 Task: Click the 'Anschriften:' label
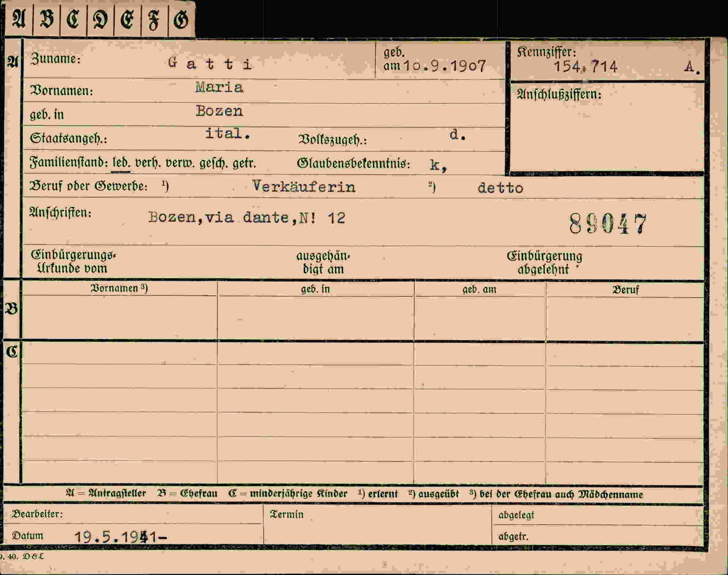[x=60, y=213]
